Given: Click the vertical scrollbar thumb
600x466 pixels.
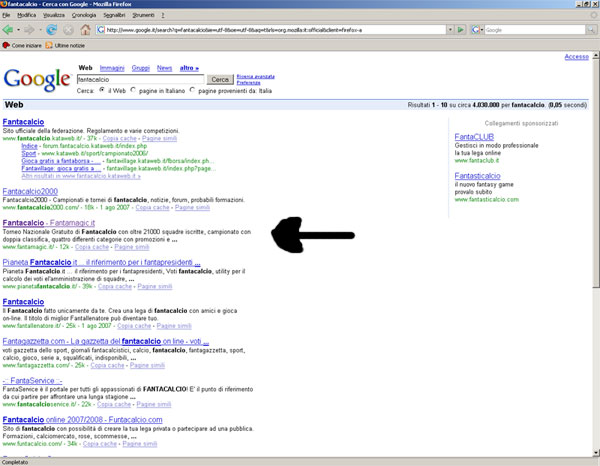Looking at the screenshot, I should pyautogui.click(x=596, y=173).
